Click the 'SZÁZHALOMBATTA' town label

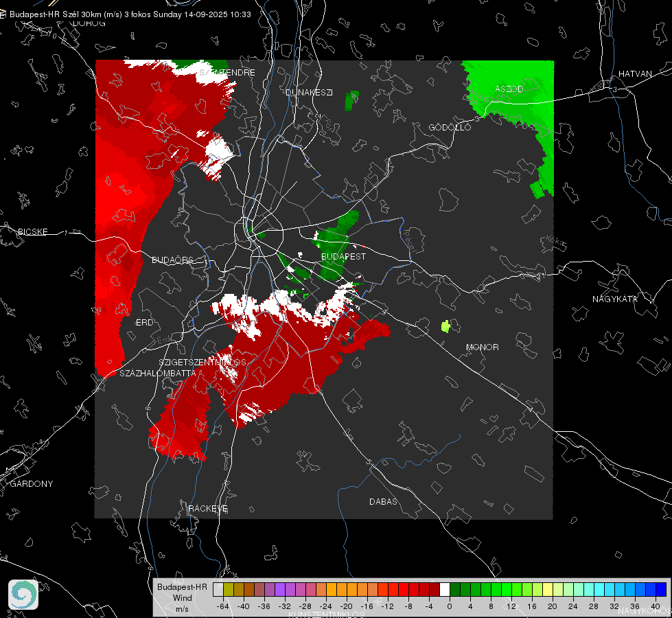click(158, 373)
